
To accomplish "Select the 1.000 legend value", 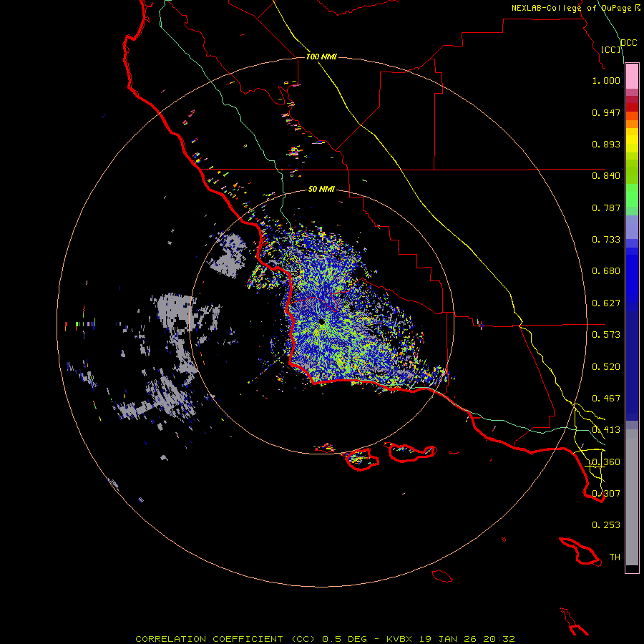I will 606,80.
